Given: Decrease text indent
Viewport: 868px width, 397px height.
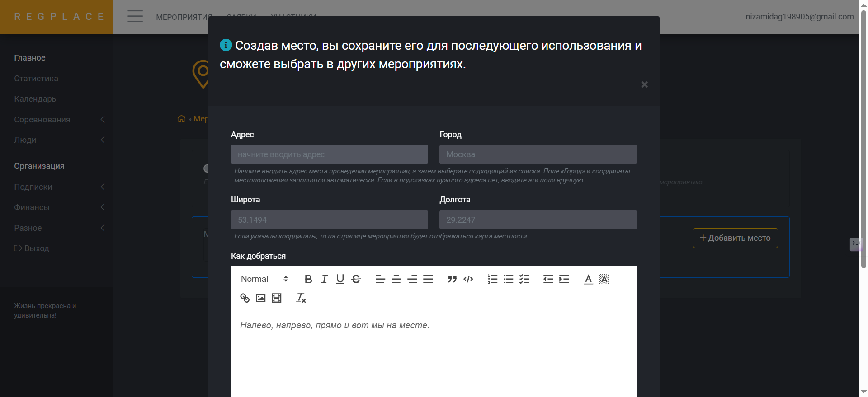Looking at the screenshot, I should [x=548, y=279].
